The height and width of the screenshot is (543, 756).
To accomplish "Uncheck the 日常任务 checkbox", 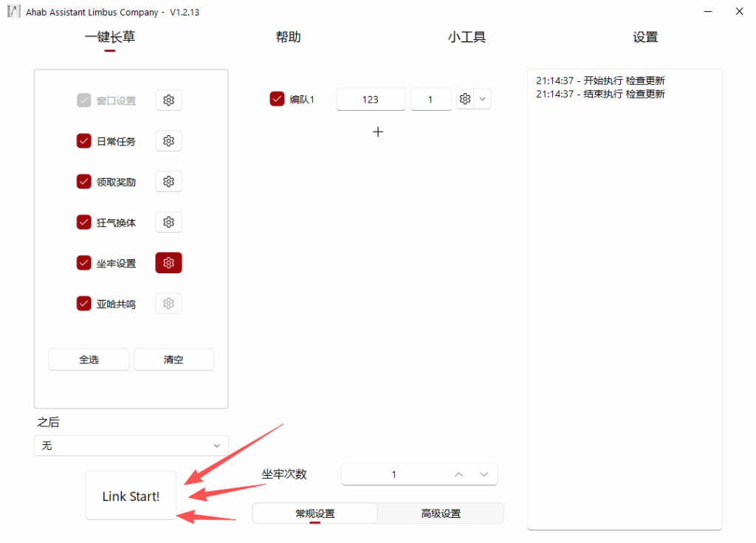I will [84, 141].
